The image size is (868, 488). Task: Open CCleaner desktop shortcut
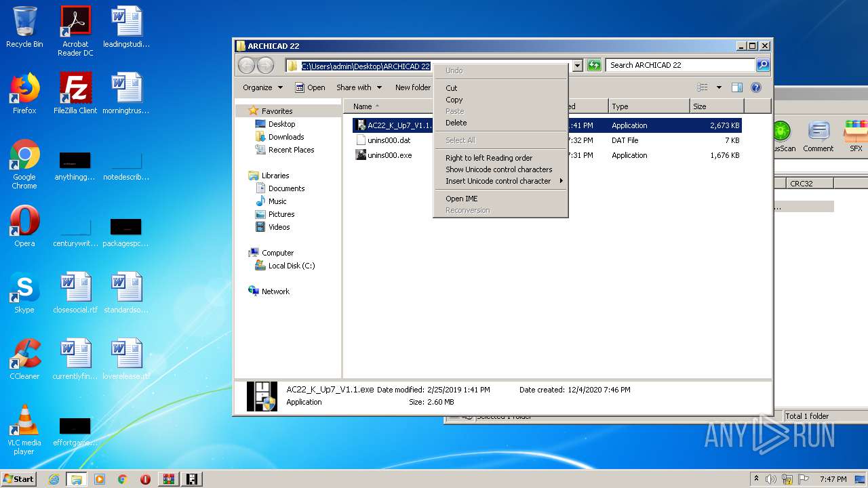pos(24,359)
